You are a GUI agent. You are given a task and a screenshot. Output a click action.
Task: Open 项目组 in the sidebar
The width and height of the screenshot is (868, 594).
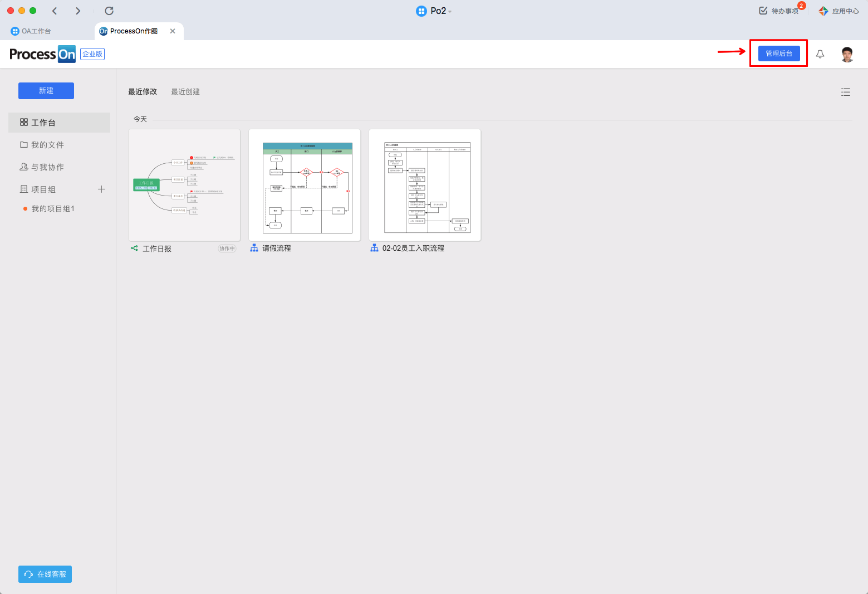point(38,189)
